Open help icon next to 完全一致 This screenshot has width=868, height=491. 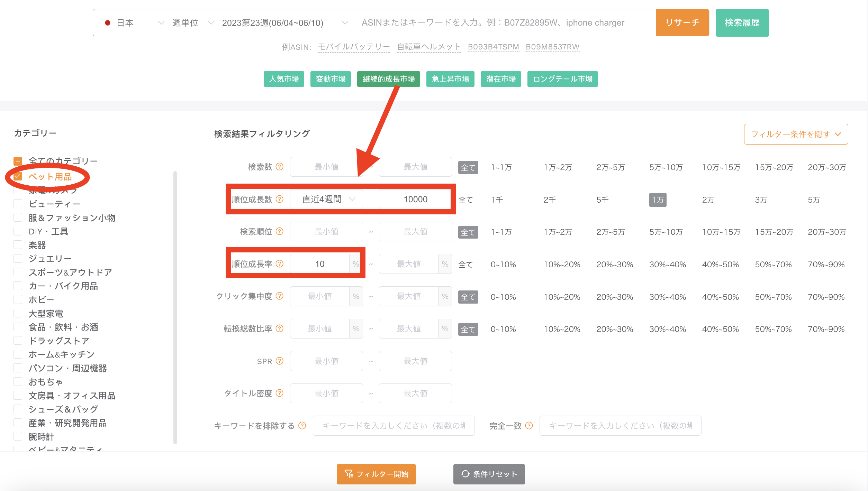tap(529, 426)
